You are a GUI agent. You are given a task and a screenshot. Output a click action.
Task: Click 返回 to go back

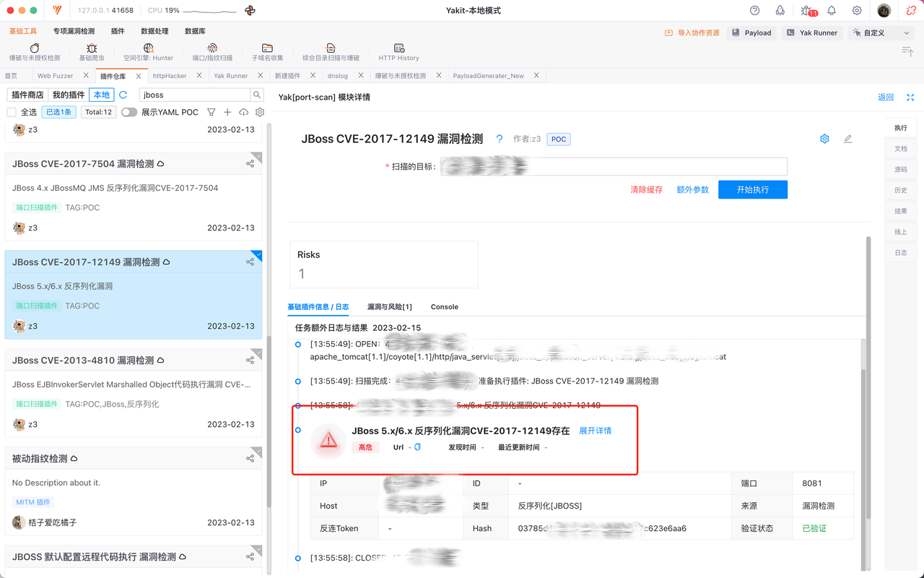click(x=886, y=98)
